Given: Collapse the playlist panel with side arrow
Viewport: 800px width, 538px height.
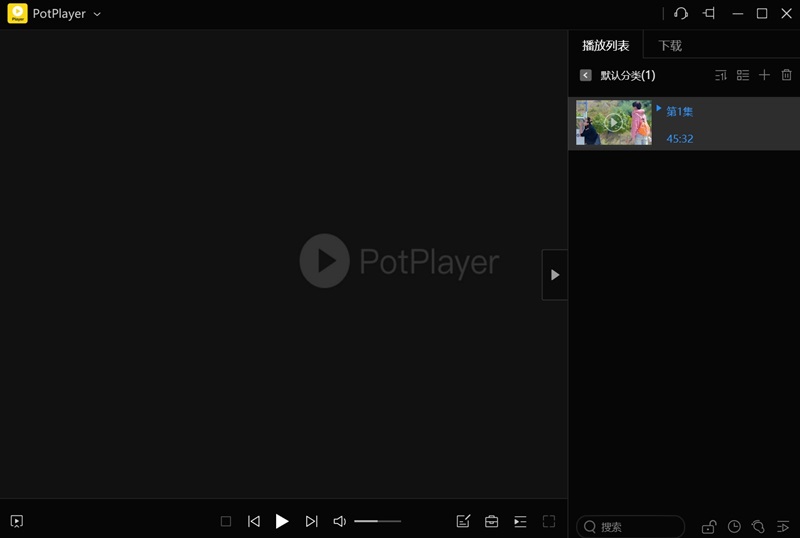Looking at the screenshot, I should click(x=555, y=275).
